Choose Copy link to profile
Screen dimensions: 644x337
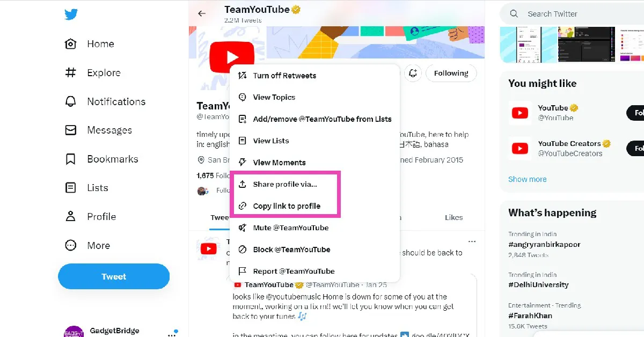(287, 206)
